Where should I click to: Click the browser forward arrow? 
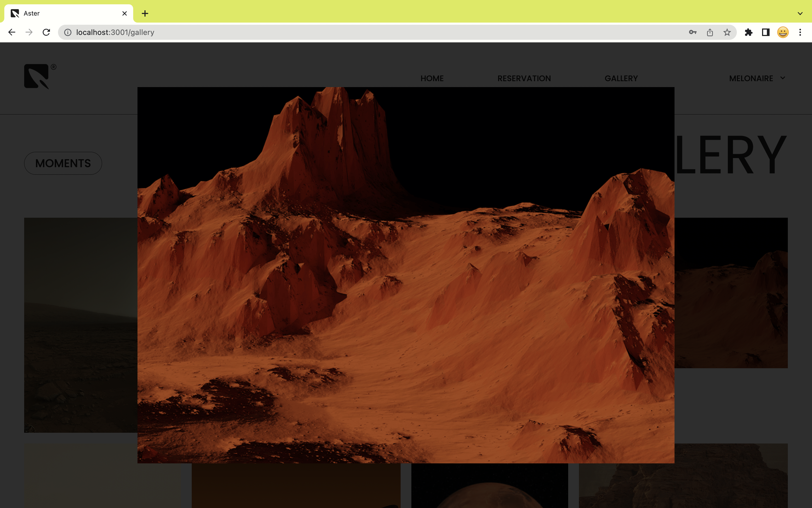(29, 32)
